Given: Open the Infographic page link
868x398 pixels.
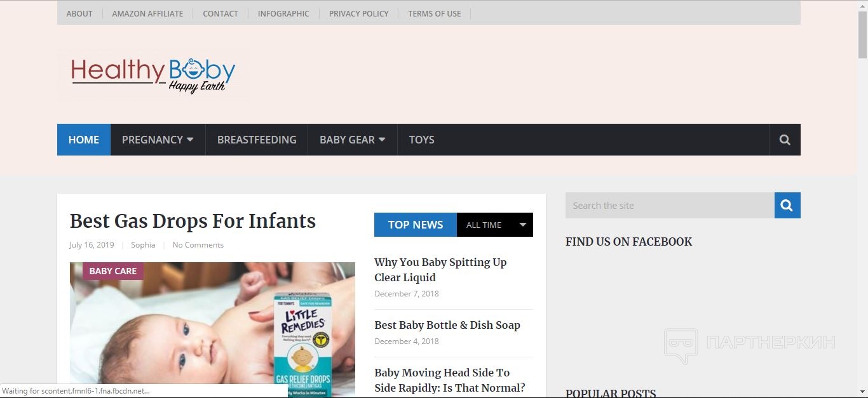Looking at the screenshot, I should click(283, 13).
